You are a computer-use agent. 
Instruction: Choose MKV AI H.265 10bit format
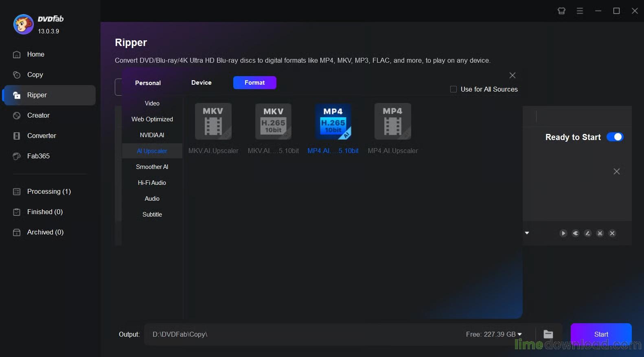(x=273, y=121)
